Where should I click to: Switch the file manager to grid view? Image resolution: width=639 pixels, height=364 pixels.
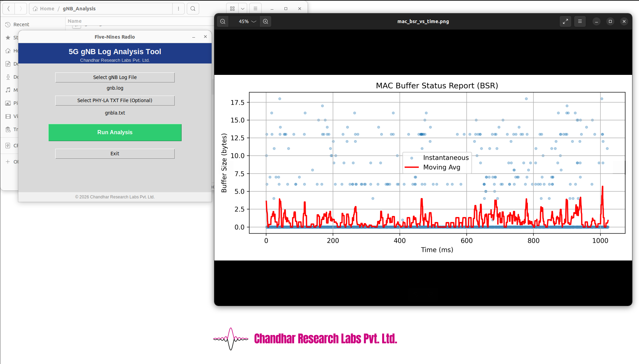(x=232, y=9)
